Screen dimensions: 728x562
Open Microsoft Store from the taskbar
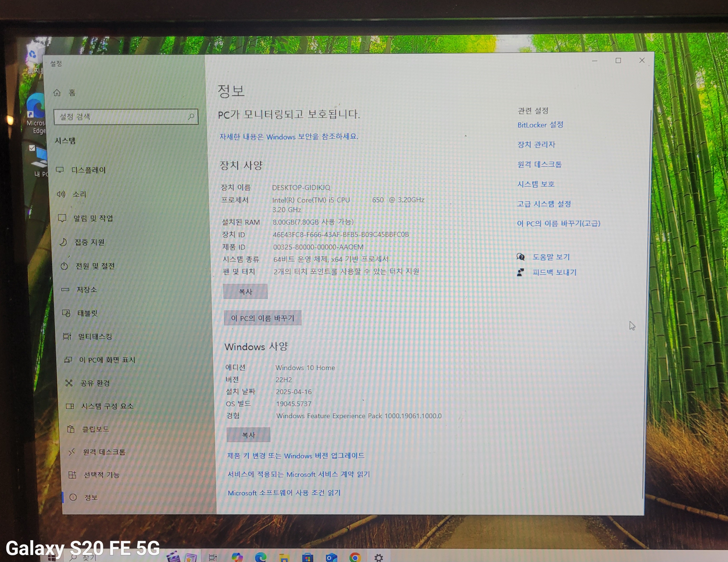pos(307,557)
